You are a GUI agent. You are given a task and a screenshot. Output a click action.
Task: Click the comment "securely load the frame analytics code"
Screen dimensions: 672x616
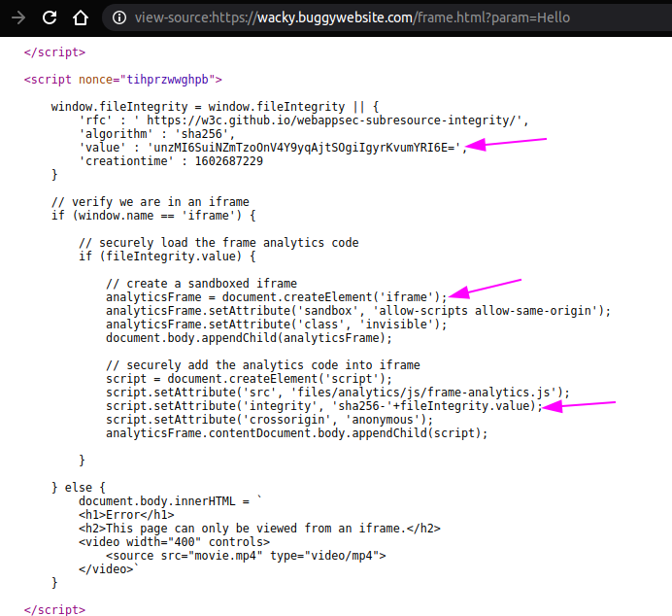click(x=218, y=243)
